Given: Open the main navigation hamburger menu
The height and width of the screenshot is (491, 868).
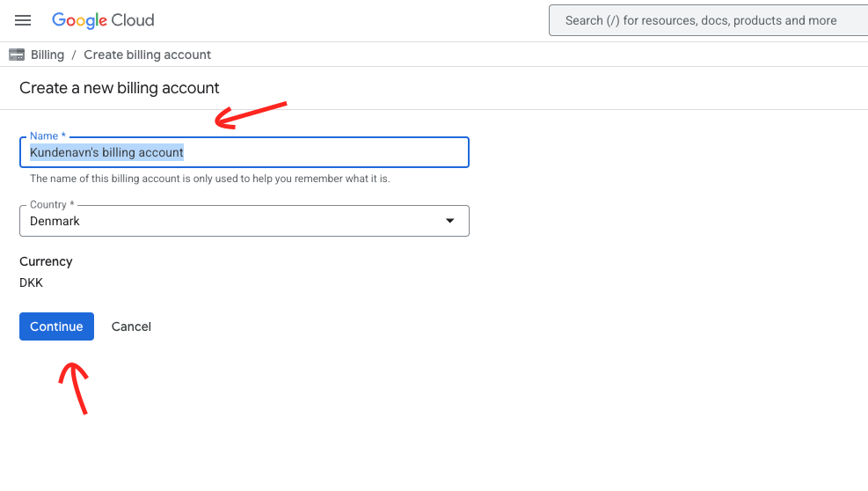Looking at the screenshot, I should 23,20.
